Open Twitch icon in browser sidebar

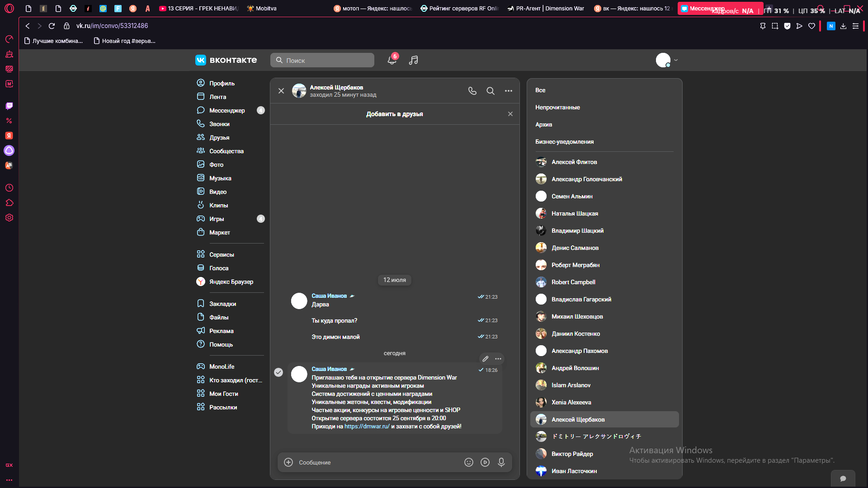click(9, 106)
